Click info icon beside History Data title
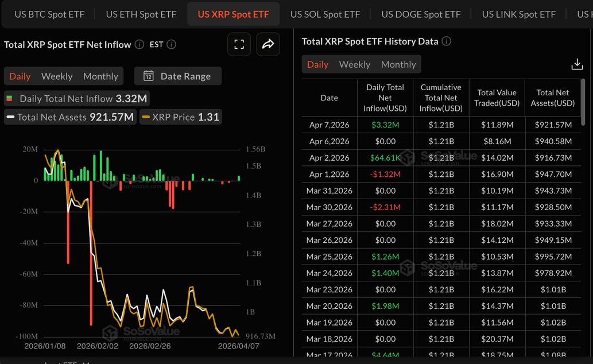The image size is (593, 364). pyautogui.click(x=447, y=41)
